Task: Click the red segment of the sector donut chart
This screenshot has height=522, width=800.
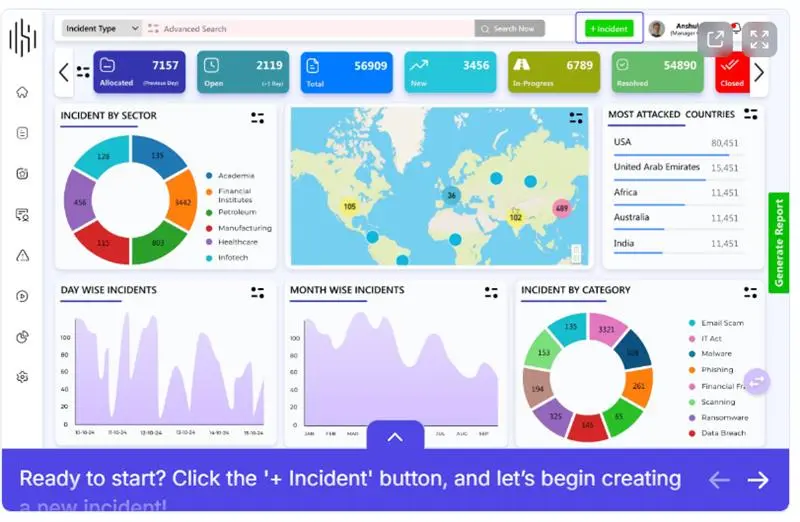Action: pyautogui.click(x=103, y=242)
